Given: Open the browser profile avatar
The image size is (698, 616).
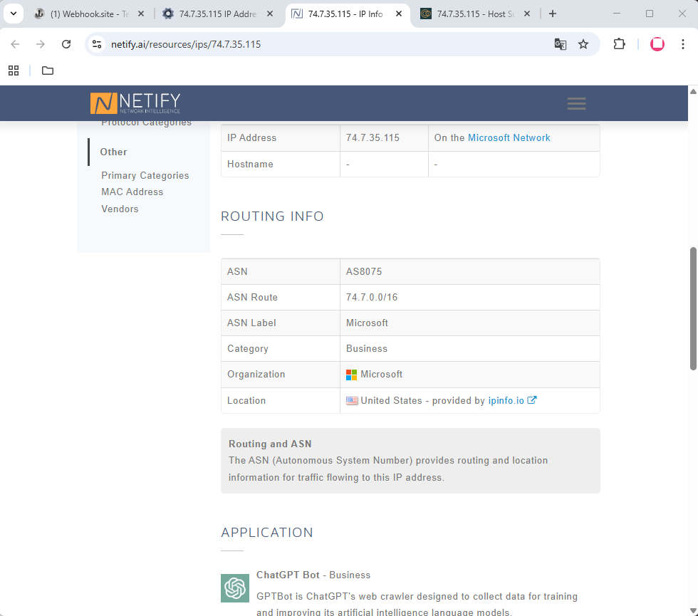Looking at the screenshot, I should 657,44.
